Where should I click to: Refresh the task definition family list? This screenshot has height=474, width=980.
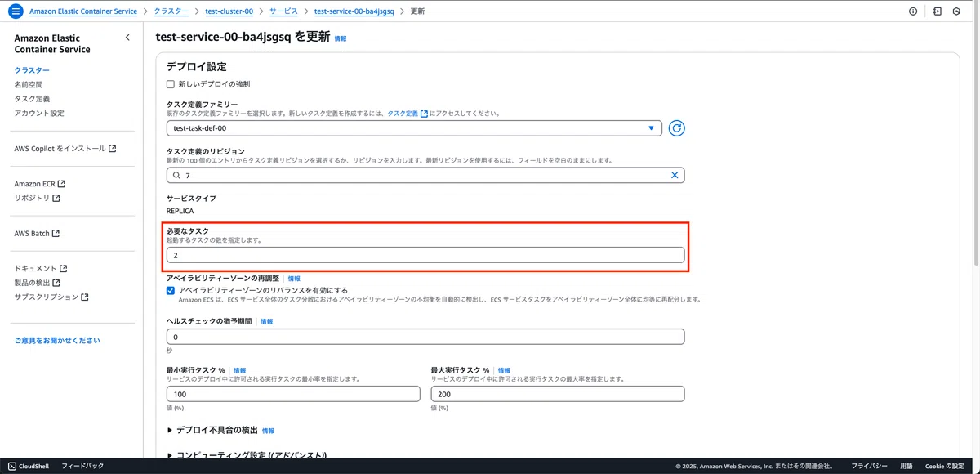(676, 128)
